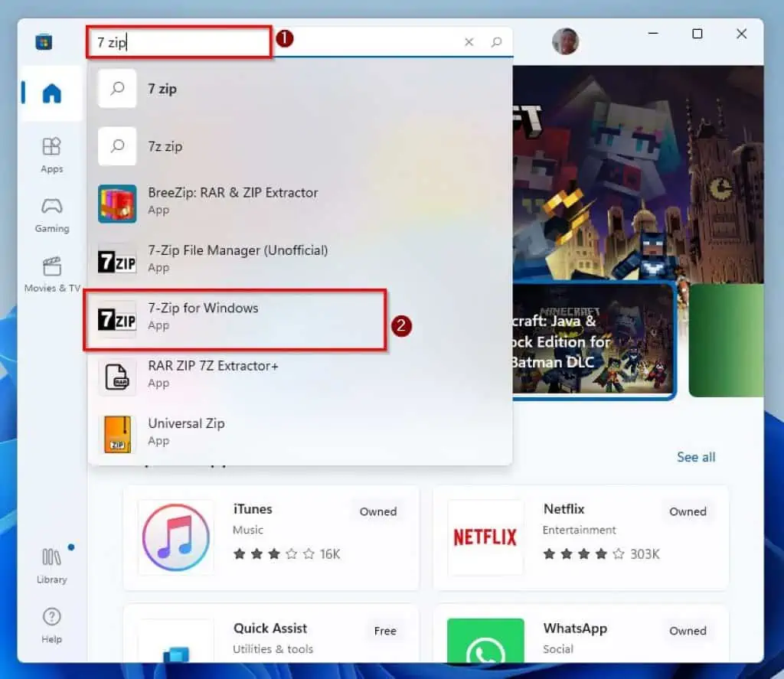Click the Microsoft Store logo icon
The width and height of the screenshot is (784, 679).
44,42
